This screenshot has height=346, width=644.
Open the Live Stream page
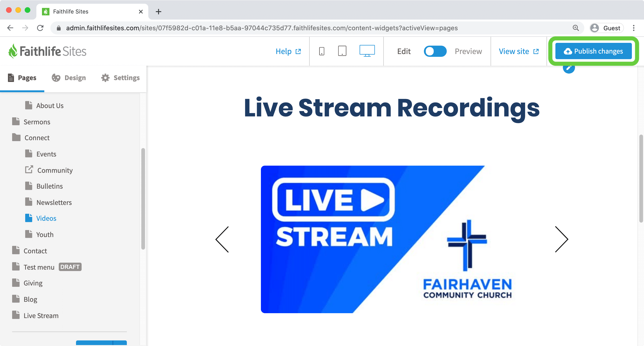point(41,315)
